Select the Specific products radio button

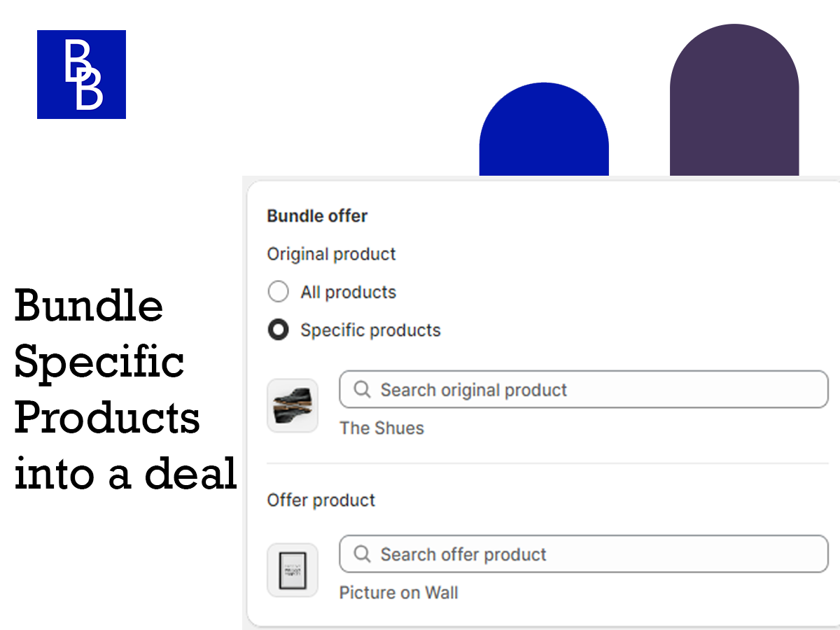[x=279, y=330]
